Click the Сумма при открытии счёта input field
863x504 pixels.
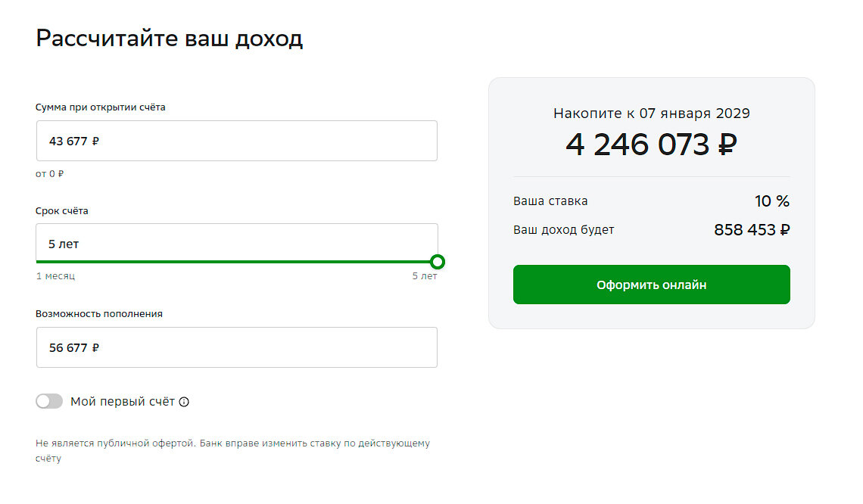(237, 141)
